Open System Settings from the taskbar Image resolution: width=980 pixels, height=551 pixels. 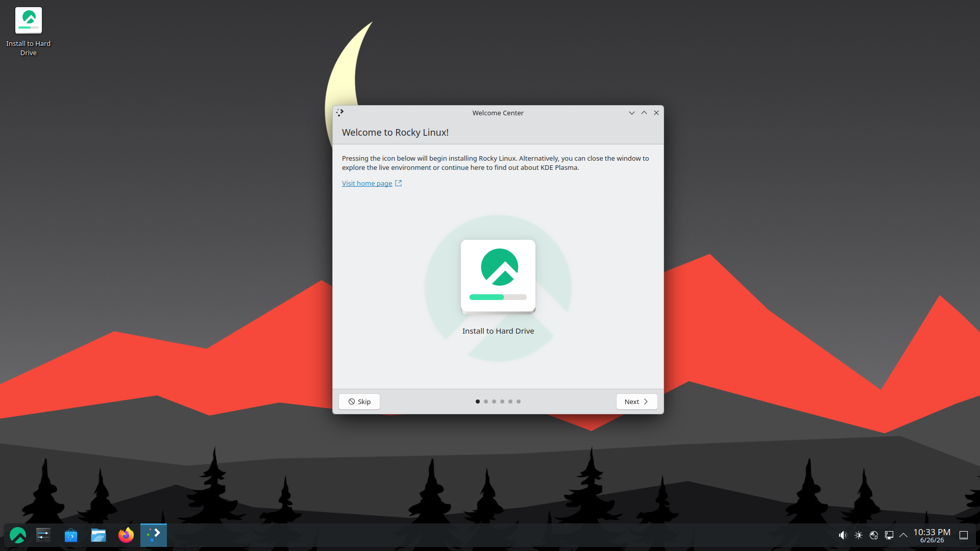click(43, 535)
